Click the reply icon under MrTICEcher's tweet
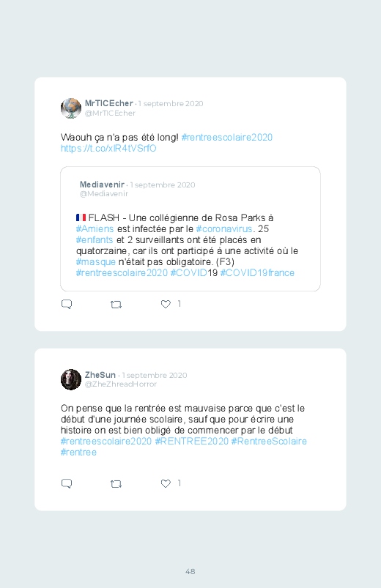 coord(67,304)
